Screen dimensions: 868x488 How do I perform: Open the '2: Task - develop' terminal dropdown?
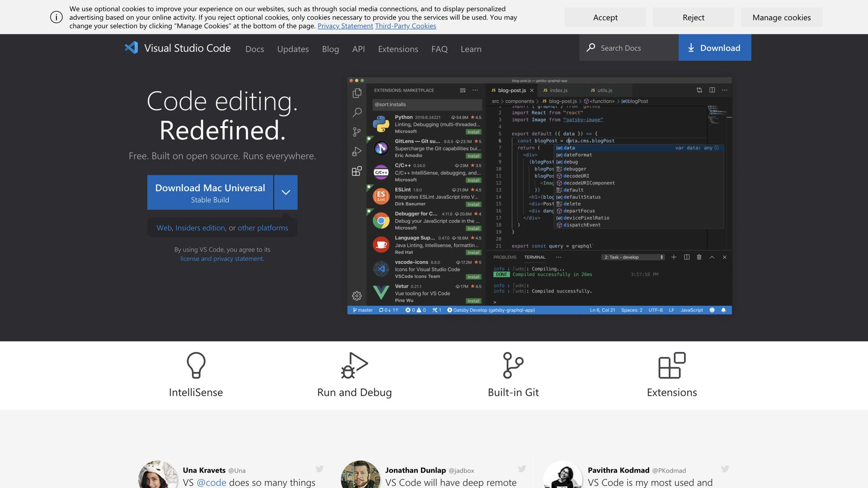pyautogui.click(x=632, y=257)
